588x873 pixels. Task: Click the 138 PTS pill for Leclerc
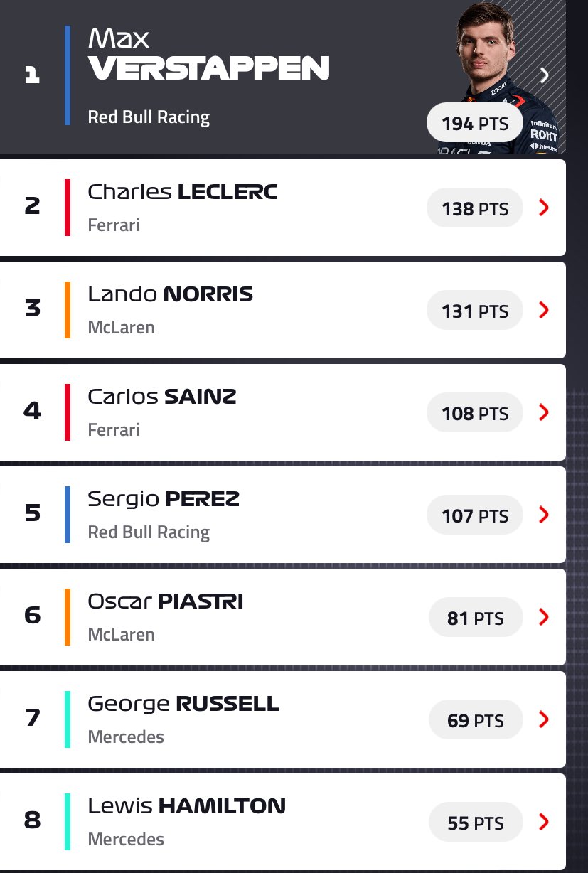pyautogui.click(x=474, y=208)
